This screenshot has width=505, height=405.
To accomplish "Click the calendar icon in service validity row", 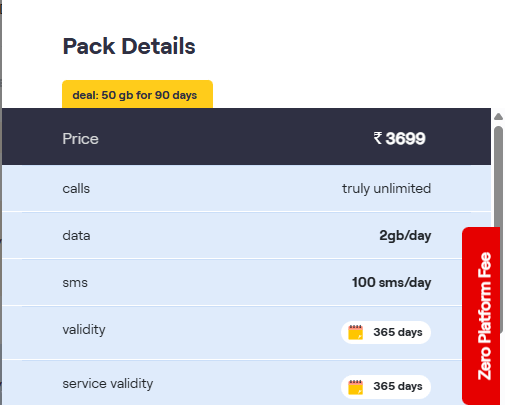I will [355, 387].
